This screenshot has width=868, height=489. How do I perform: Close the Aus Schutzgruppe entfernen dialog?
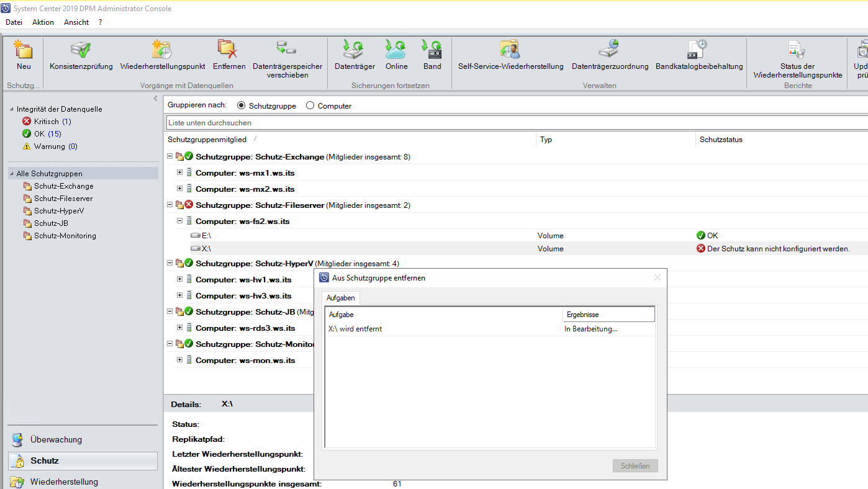pos(658,277)
